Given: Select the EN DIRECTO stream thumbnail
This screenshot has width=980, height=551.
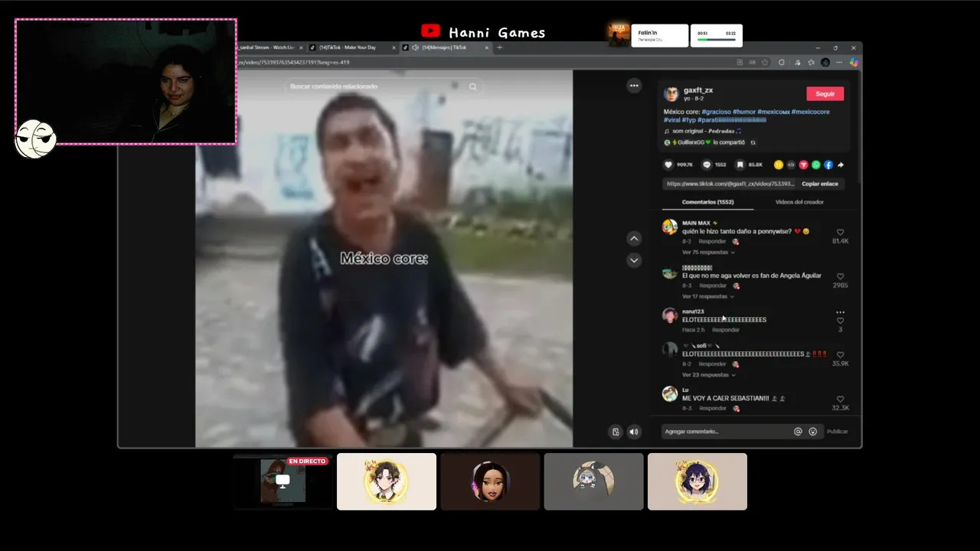Looking at the screenshot, I should [x=283, y=481].
